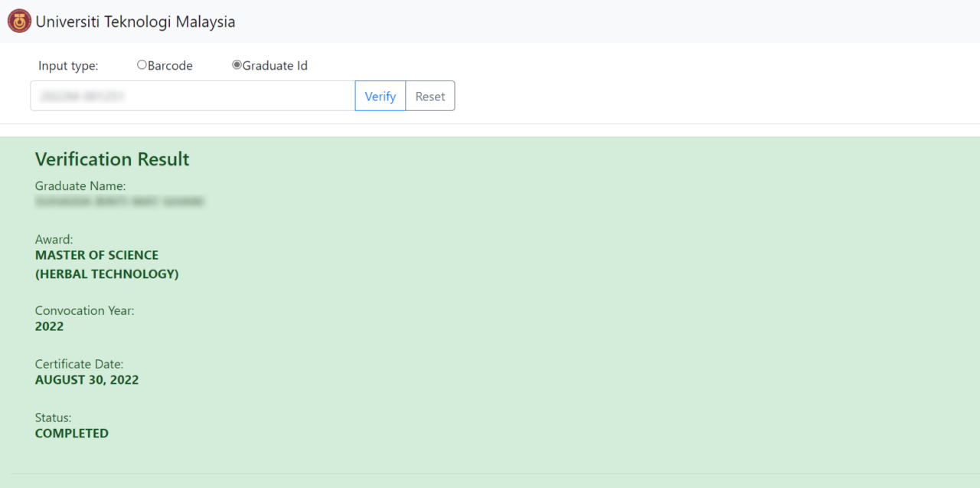Click the blurred graduate name value
The height and width of the screenshot is (488, 980).
tap(119, 202)
